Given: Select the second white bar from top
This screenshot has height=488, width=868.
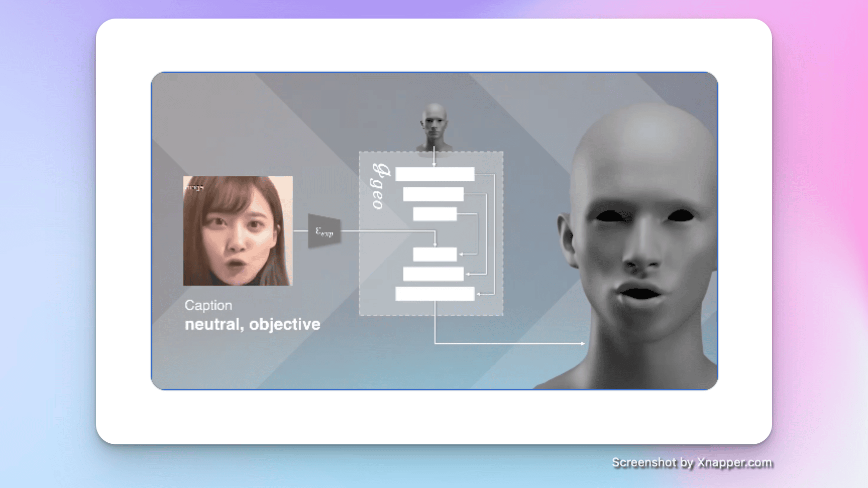Looking at the screenshot, I should [x=433, y=194].
